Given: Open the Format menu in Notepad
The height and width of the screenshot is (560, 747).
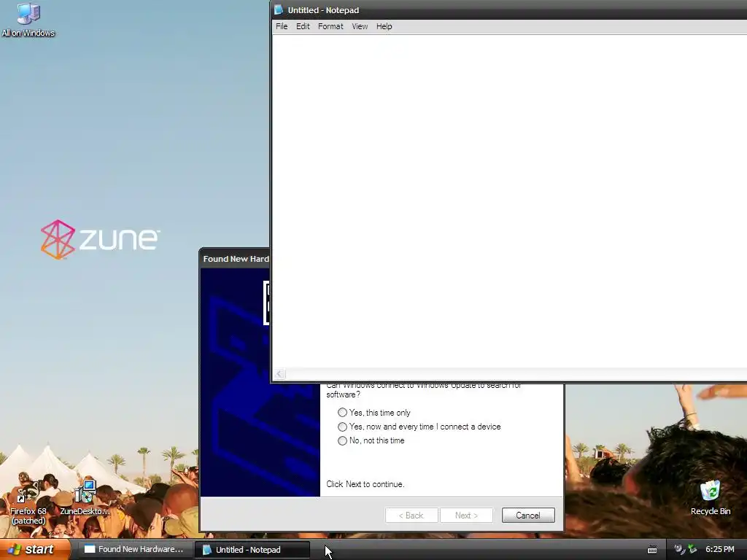Looking at the screenshot, I should point(330,26).
